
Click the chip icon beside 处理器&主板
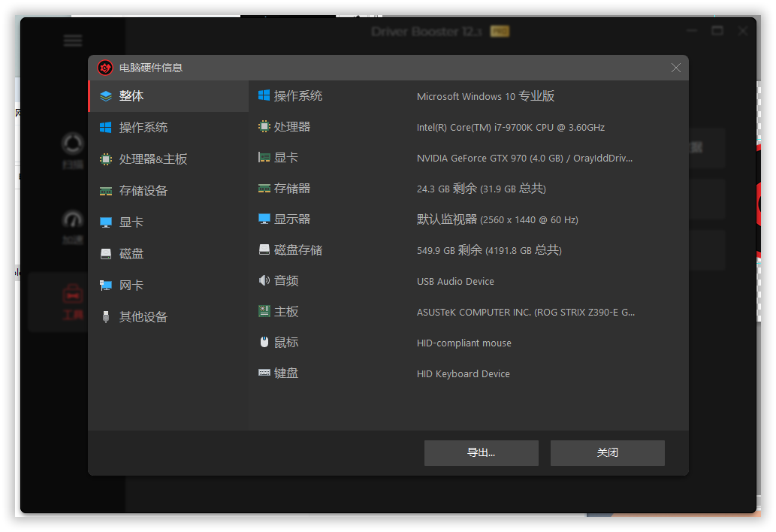point(106,159)
